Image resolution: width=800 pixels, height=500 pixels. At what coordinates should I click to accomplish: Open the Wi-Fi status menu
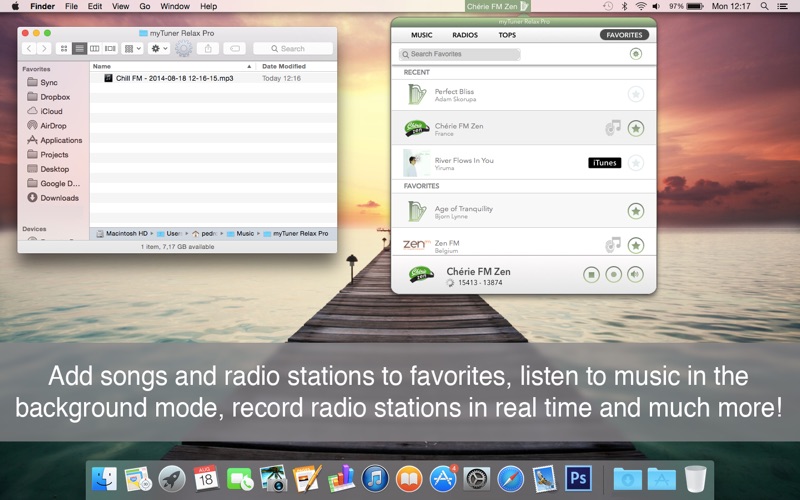tap(641, 6)
